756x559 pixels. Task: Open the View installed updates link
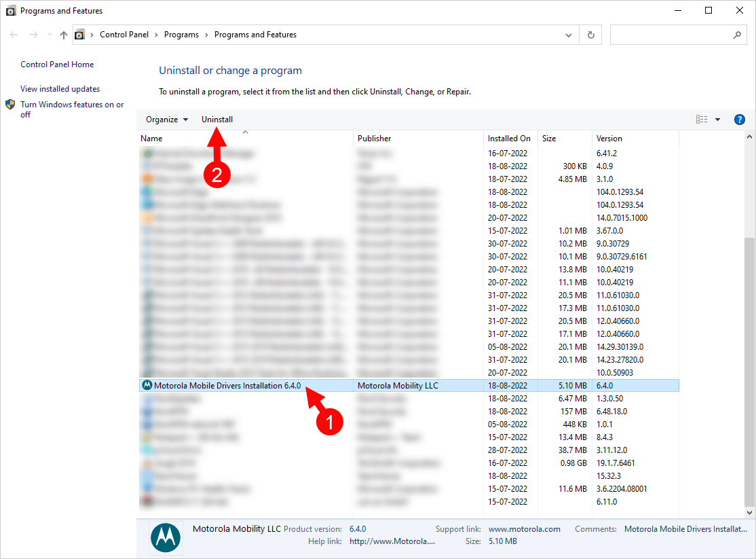click(x=58, y=88)
